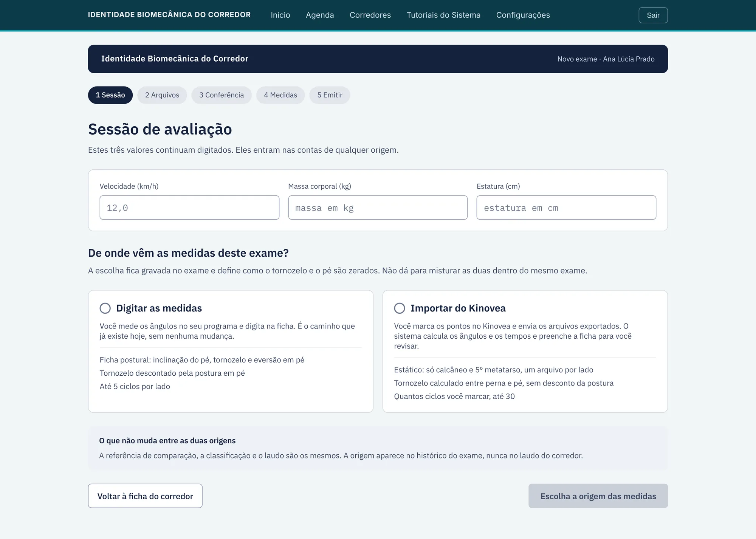Open the Corredores page
This screenshot has height=539, width=756.
coord(370,15)
